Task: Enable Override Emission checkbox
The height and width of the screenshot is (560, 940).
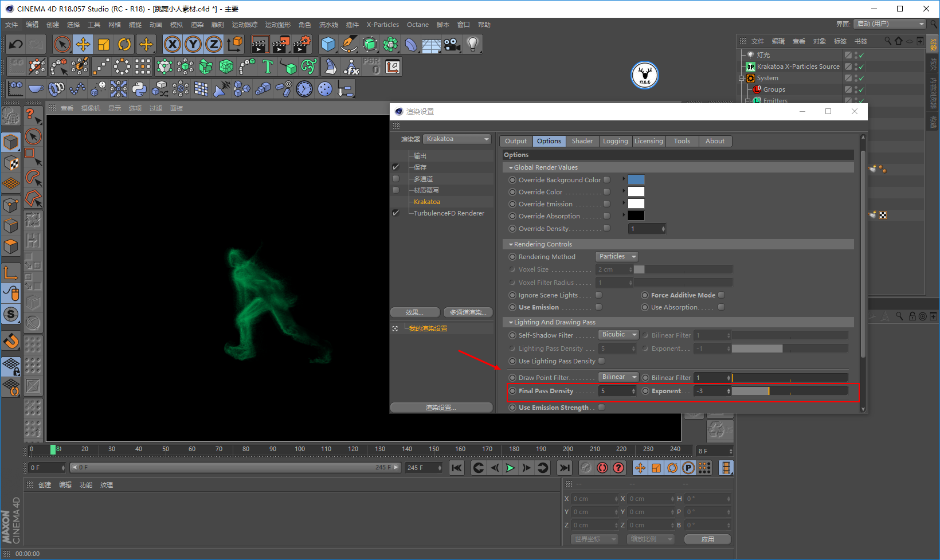Action: (x=607, y=203)
